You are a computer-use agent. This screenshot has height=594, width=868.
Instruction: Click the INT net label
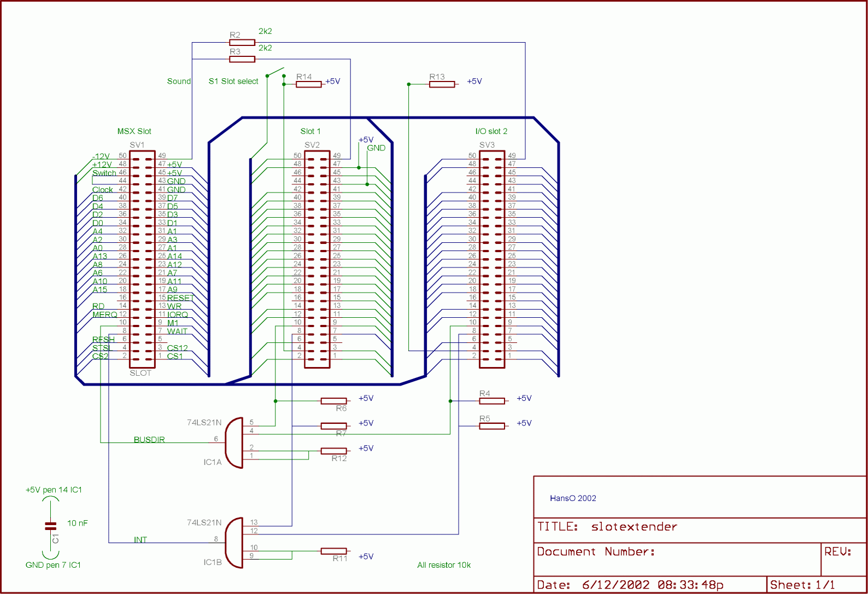(x=140, y=540)
